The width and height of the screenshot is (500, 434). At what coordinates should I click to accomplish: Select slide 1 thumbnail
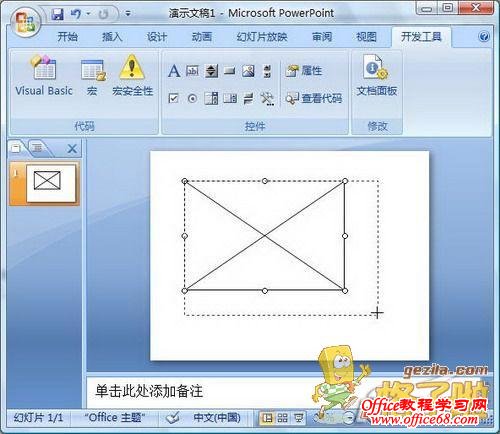51,183
